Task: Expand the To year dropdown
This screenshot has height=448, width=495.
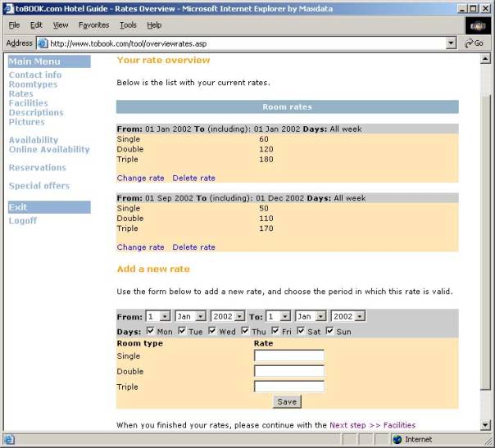Action: pyautogui.click(x=360, y=316)
